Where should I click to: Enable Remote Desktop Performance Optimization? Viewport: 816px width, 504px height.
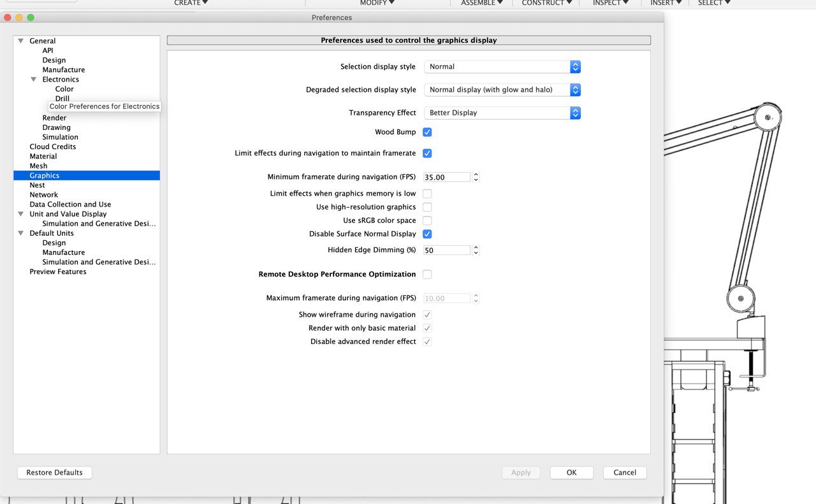[427, 274]
